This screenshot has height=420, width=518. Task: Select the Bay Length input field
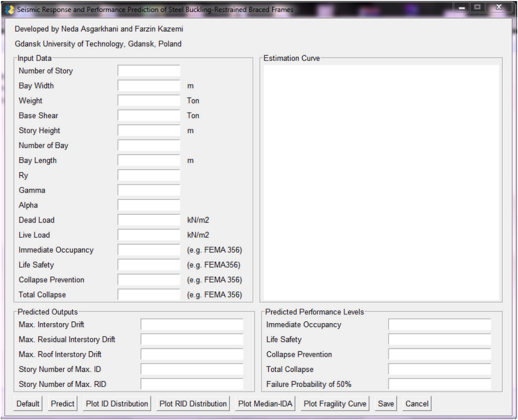pyautogui.click(x=149, y=160)
